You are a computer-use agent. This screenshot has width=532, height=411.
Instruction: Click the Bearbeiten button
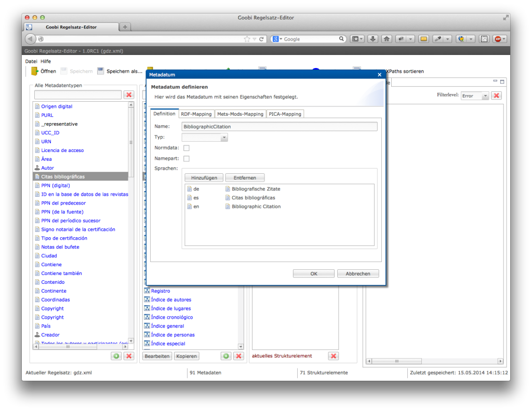pyautogui.click(x=157, y=356)
